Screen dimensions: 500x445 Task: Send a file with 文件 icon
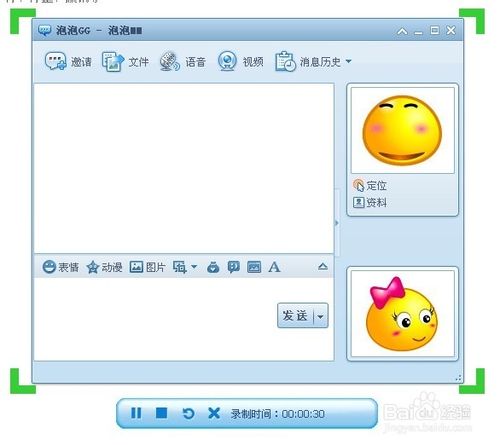tap(113, 62)
